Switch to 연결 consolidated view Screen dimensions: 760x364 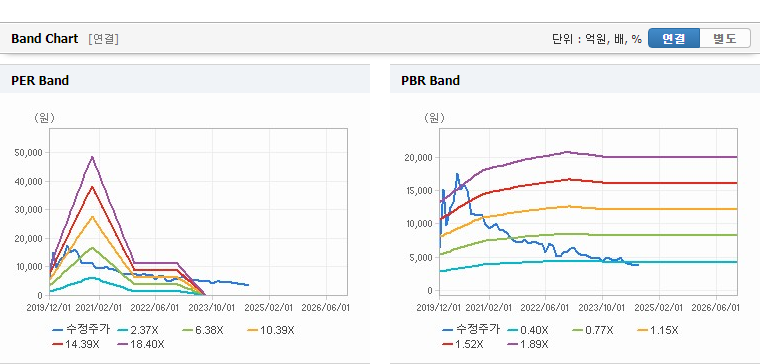tap(674, 38)
